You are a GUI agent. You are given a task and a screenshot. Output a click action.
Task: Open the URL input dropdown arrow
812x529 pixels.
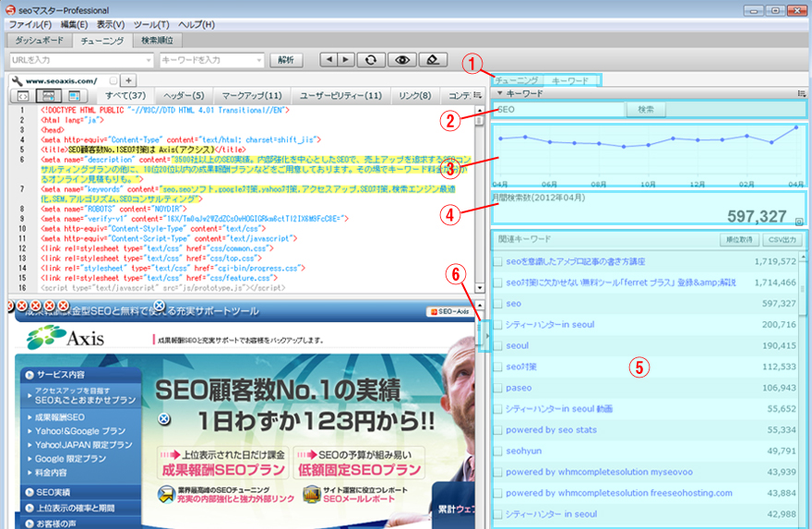149,61
